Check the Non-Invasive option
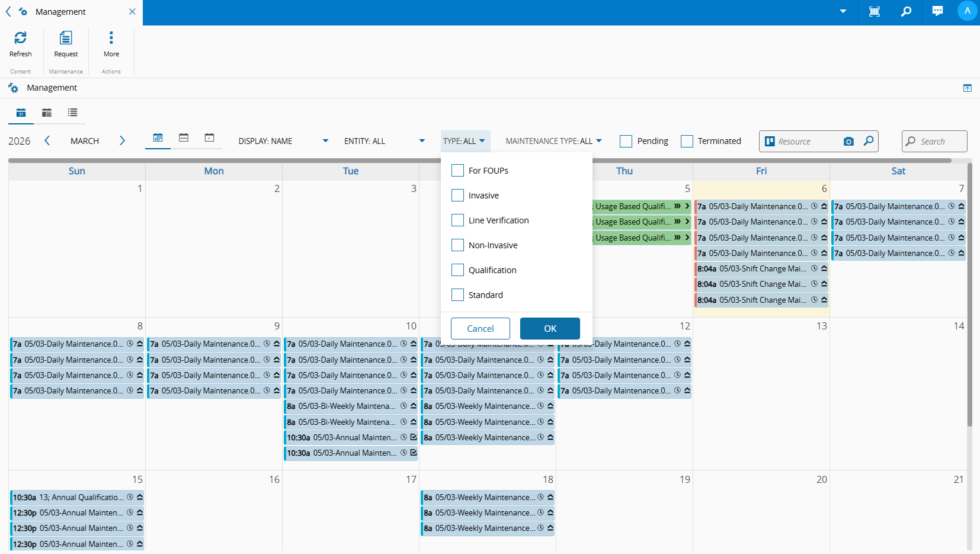 tap(457, 245)
